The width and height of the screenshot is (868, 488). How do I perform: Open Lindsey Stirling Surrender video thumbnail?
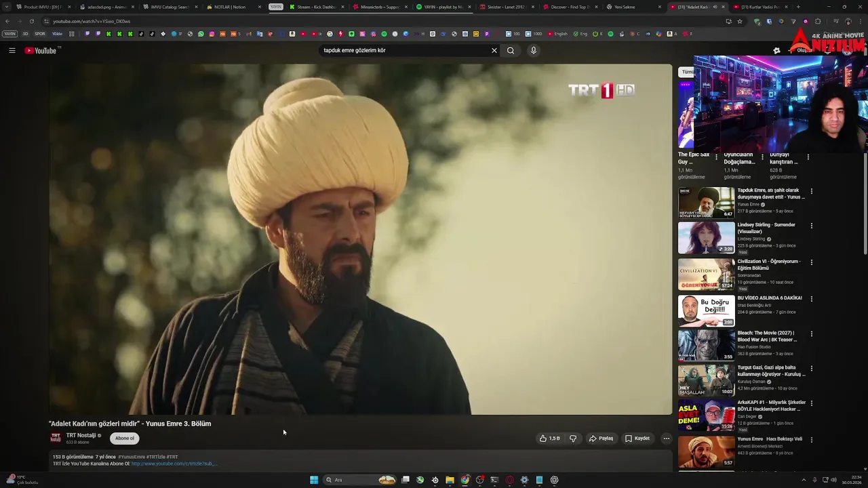[x=706, y=237]
